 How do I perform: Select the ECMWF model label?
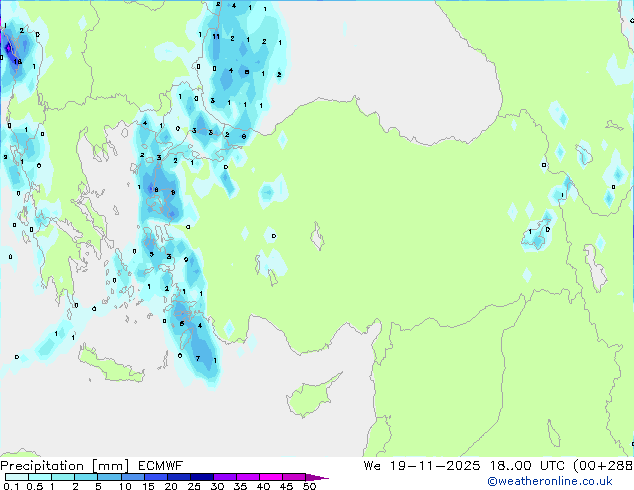coord(161,466)
